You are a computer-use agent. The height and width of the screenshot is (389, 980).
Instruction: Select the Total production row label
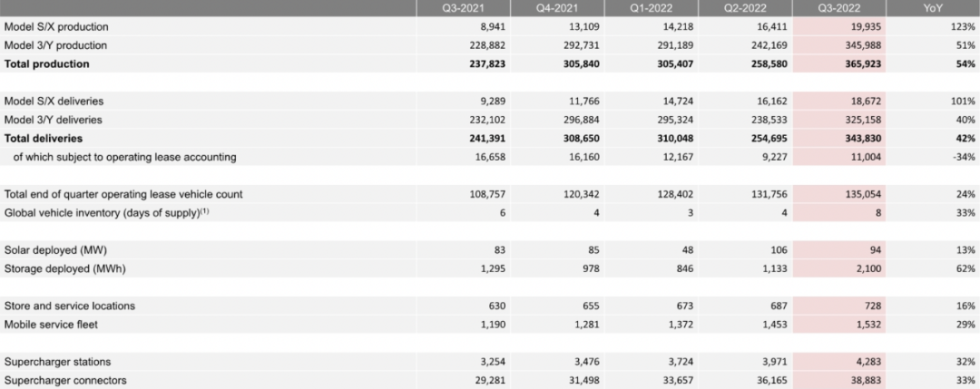click(47, 64)
